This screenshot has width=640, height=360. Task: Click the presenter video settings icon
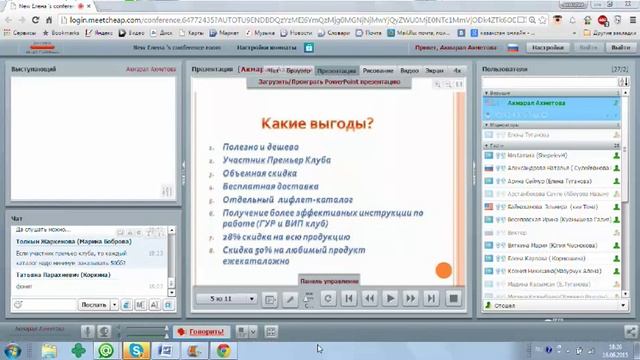[x=167, y=191]
